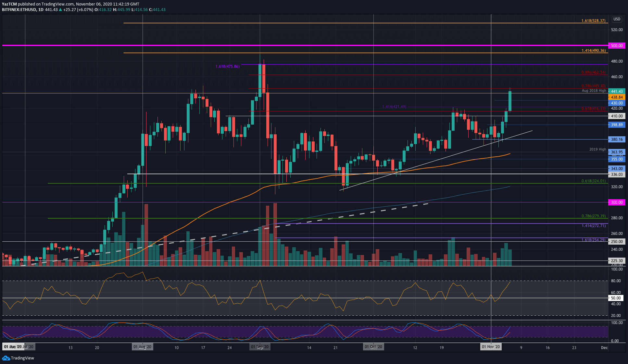Click the YazTCM author name in header

(x=9, y=4)
